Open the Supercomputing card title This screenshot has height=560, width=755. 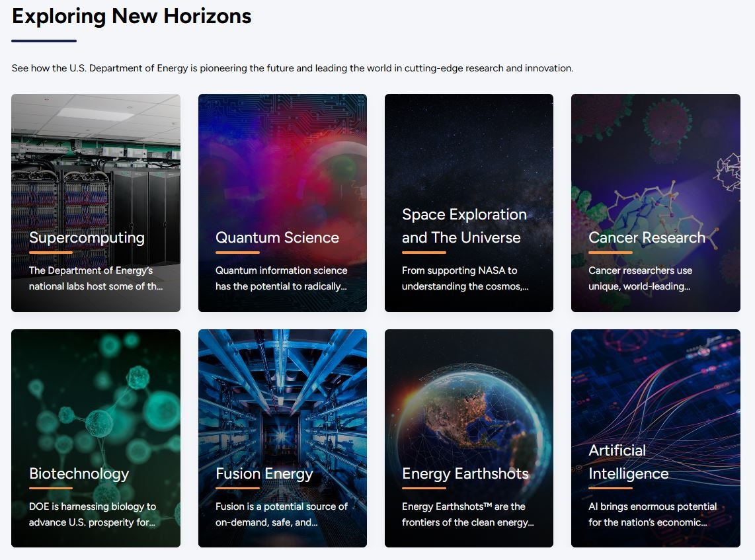pos(87,238)
